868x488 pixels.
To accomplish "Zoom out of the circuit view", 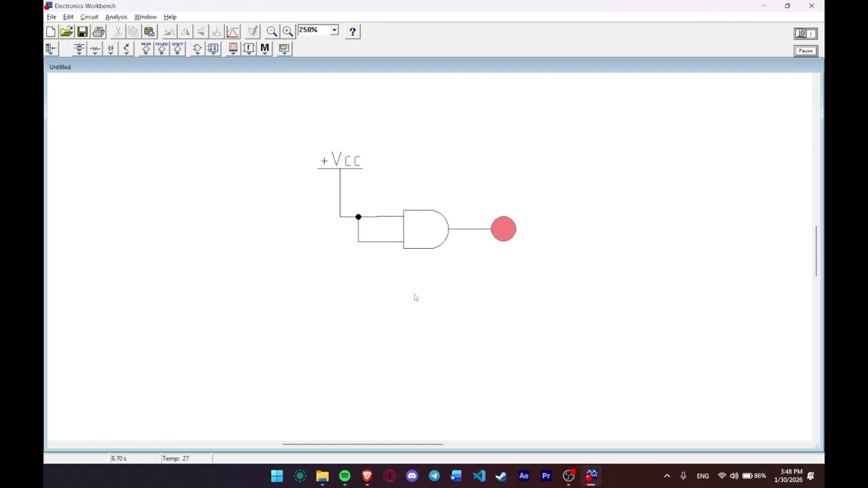I will pyautogui.click(x=272, y=31).
